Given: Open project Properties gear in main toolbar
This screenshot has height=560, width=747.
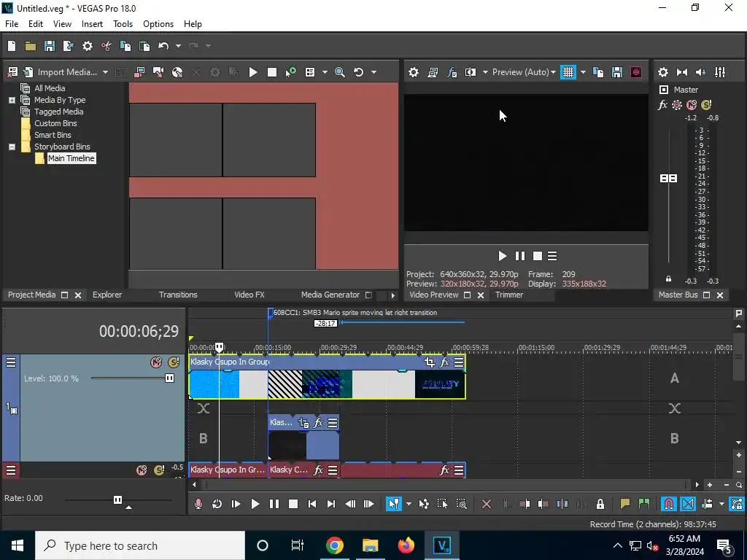Looking at the screenshot, I should [x=88, y=46].
